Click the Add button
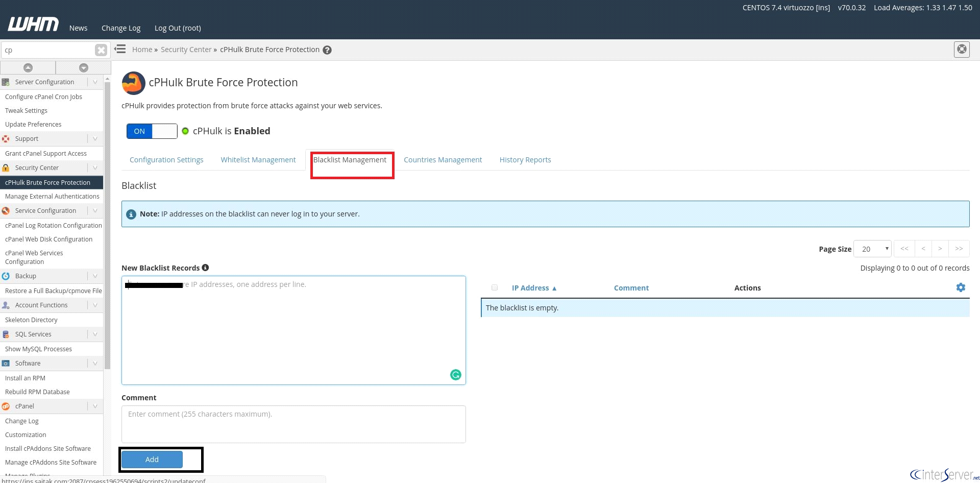Screen dimensions: 980x483 [152, 460]
